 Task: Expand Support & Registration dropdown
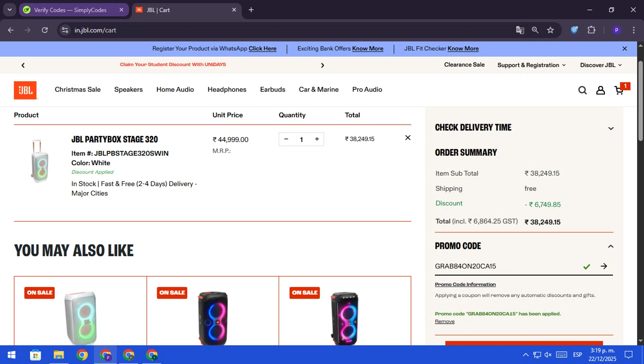click(x=532, y=65)
